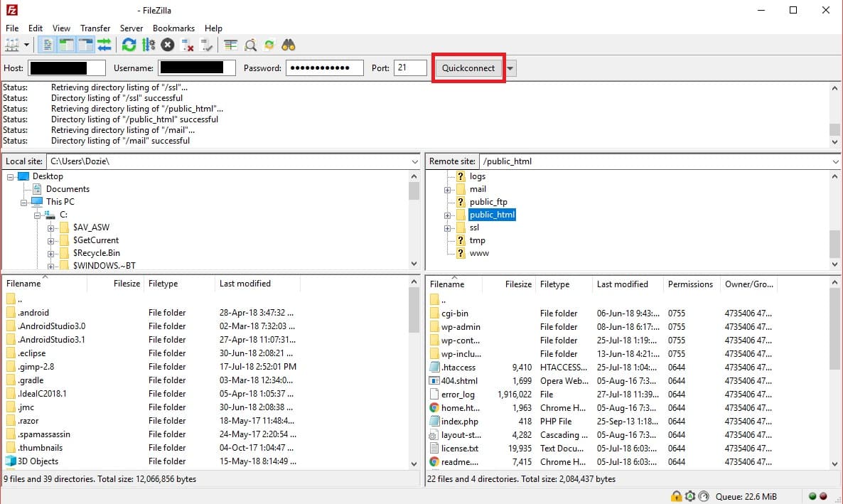Select 3D Objects folder icon
This screenshot has width=843, height=504.
[x=10, y=461]
